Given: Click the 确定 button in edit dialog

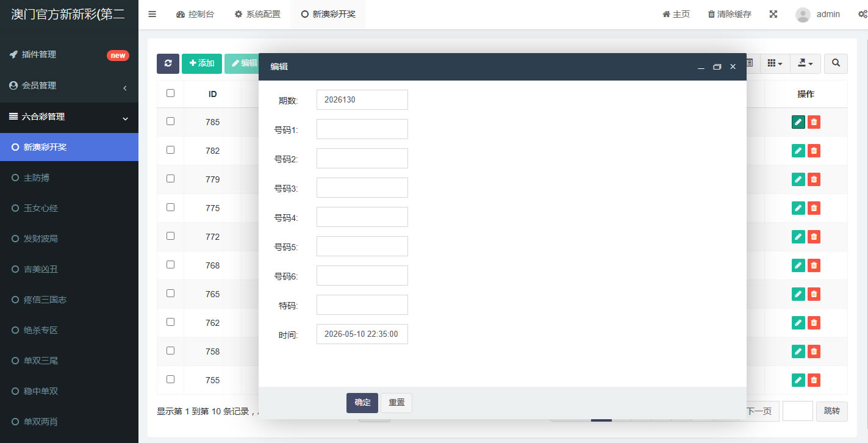Looking at the screenshot, I should 362,403.
